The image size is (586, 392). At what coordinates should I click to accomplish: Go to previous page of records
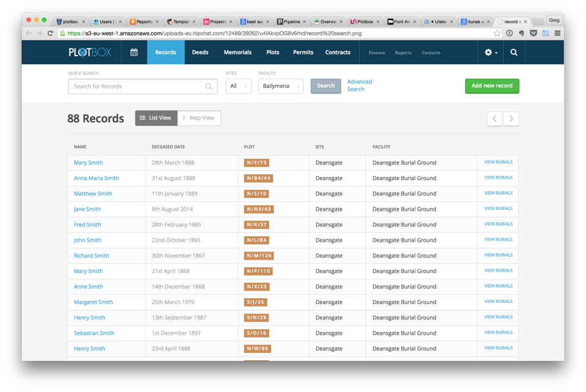(494, 119)
